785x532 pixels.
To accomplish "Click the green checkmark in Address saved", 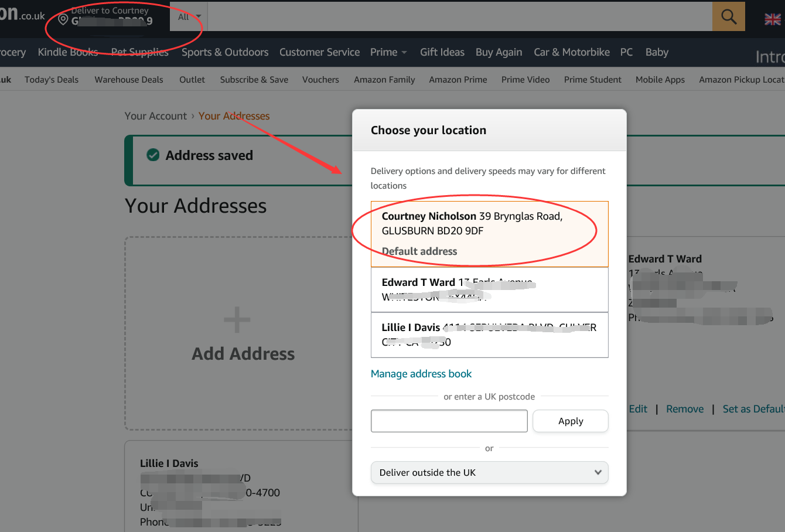I will 153,155.
